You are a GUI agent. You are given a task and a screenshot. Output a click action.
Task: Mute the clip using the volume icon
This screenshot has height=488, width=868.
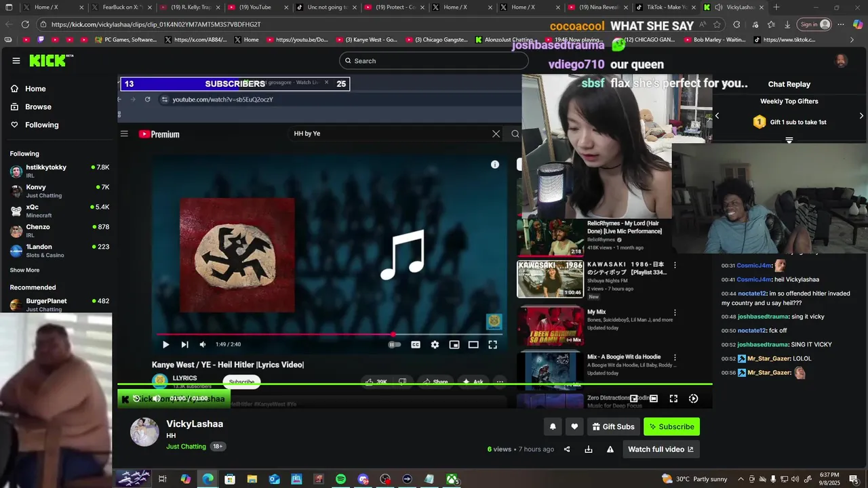coord(157,399)
